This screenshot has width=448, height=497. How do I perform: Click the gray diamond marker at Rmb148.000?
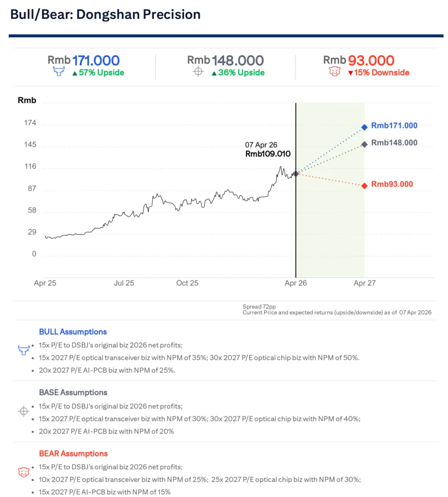tap(364, 144)
